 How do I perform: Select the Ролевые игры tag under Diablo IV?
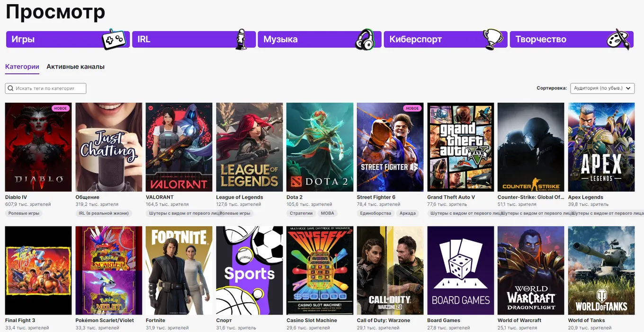[x=24, y=213]
